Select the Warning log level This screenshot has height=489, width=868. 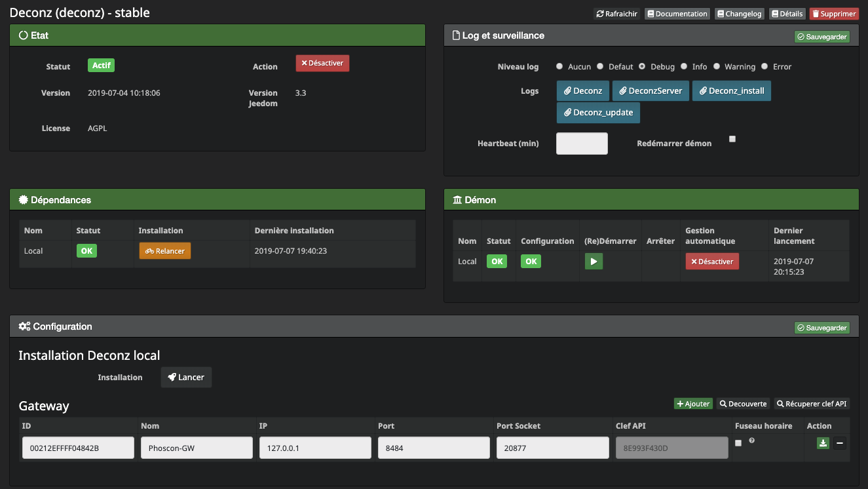717,66
